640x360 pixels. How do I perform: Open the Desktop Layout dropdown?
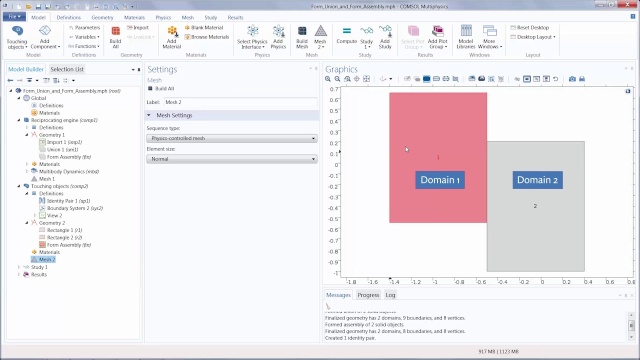tap(533, 37)
